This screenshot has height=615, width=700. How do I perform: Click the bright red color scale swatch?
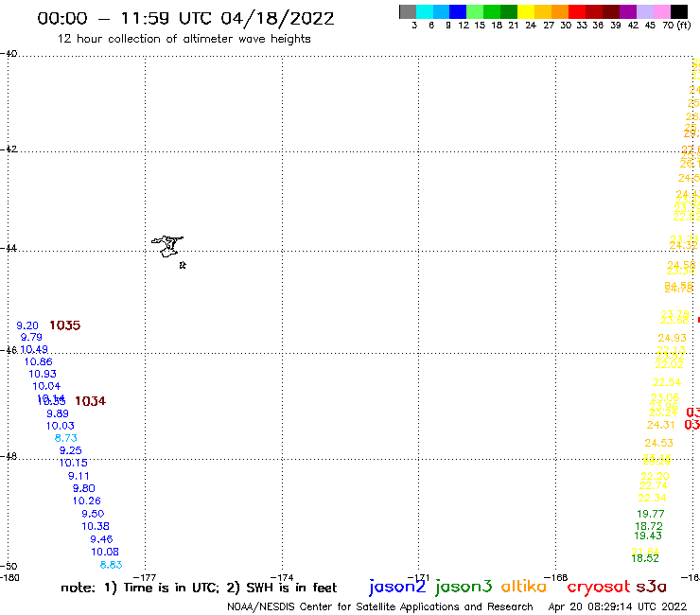point(577,11)
